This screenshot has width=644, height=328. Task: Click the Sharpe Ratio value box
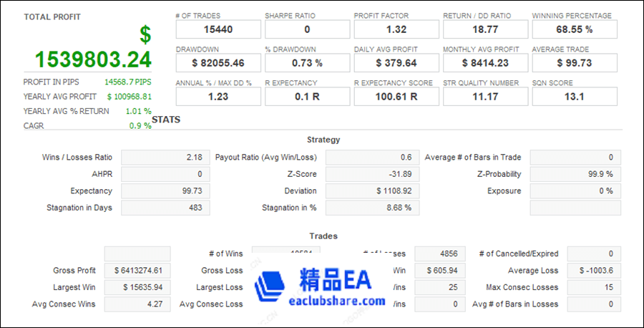coord(307,29)
